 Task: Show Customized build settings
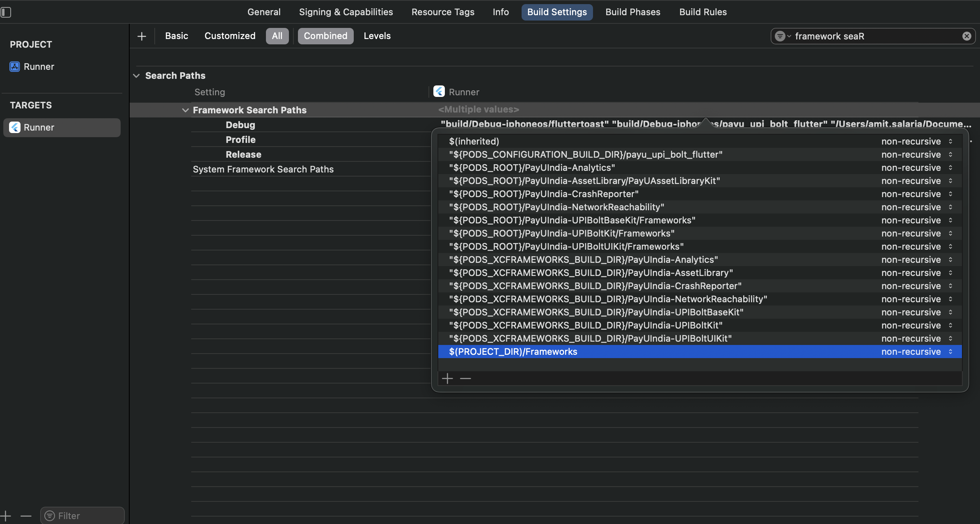(230, 36)
